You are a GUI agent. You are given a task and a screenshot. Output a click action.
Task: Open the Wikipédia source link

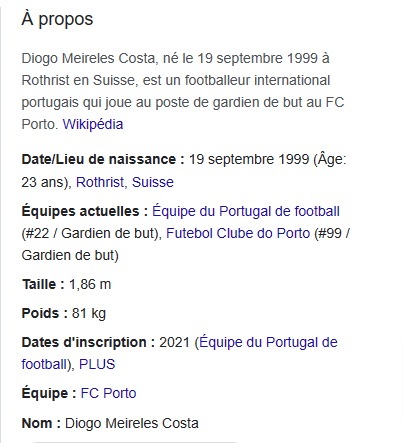[93, 124]
